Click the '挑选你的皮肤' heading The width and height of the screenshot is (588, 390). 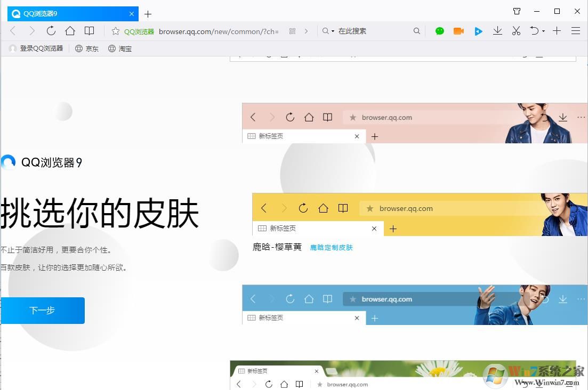pos(99,213)
